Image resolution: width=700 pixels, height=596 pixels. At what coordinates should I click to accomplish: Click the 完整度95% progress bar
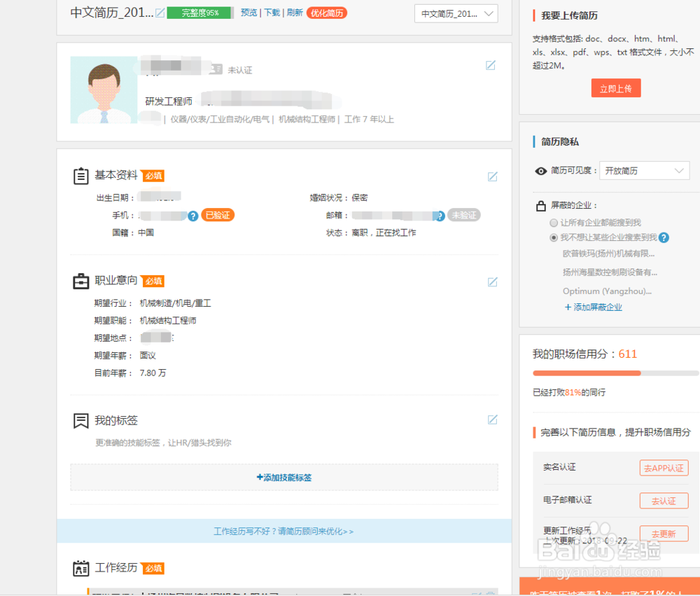pos(199,13)
